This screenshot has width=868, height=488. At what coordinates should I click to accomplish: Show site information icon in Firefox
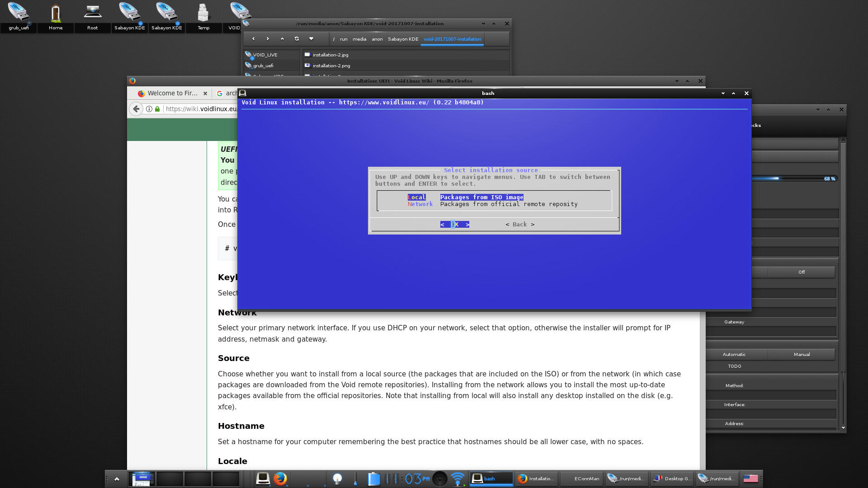(149, 109)
